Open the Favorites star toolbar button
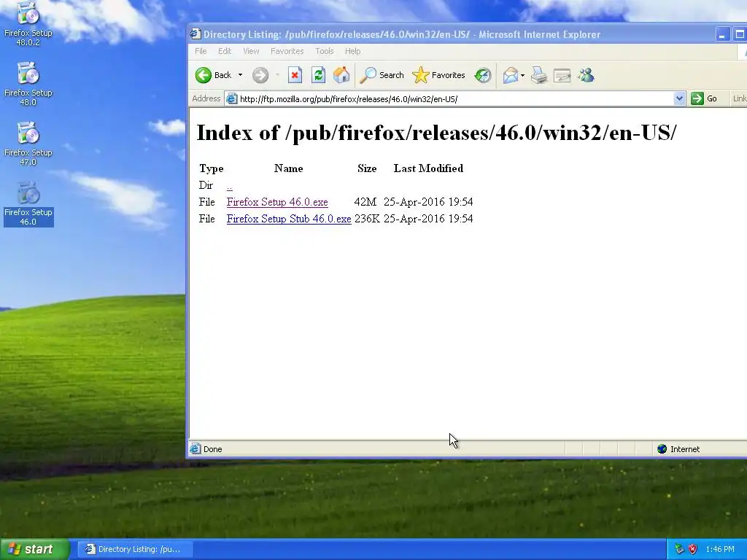Image resolution: width=747 pixels, height=560 pixels. click(438, 75)
